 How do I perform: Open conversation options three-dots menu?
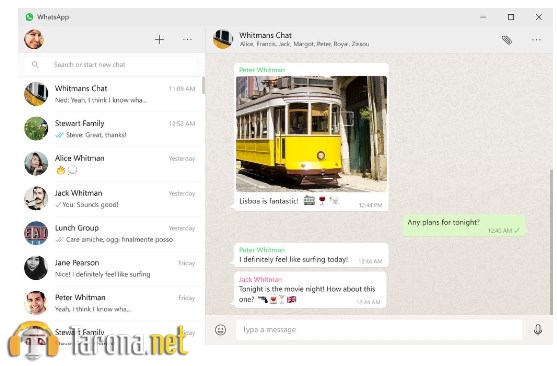536,39
